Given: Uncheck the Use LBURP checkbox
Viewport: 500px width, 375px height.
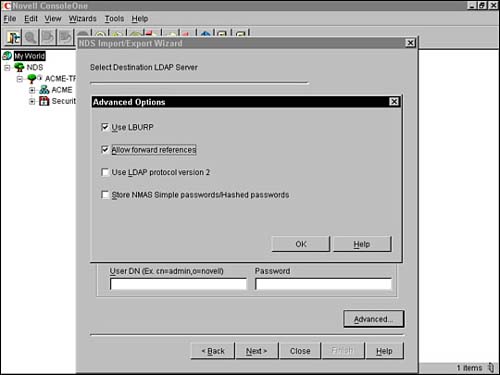Looking at the screenshot, I should click(105, 127).
